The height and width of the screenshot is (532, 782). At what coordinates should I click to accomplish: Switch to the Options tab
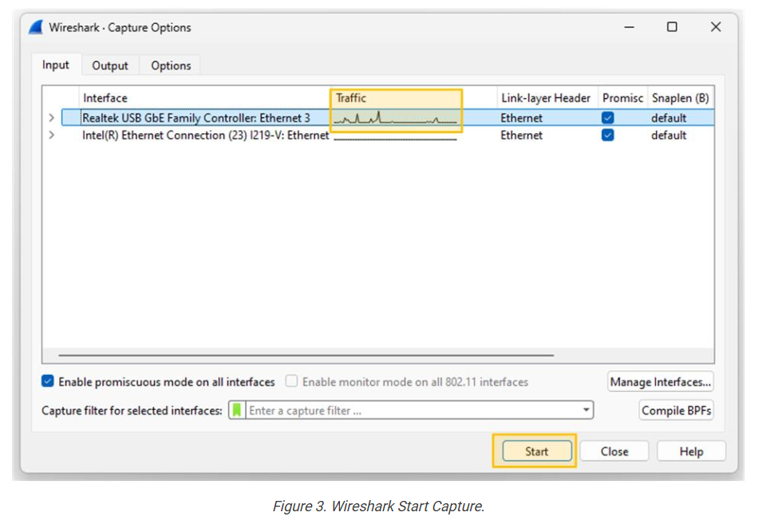pyautogui.click(x=171, y=65)
